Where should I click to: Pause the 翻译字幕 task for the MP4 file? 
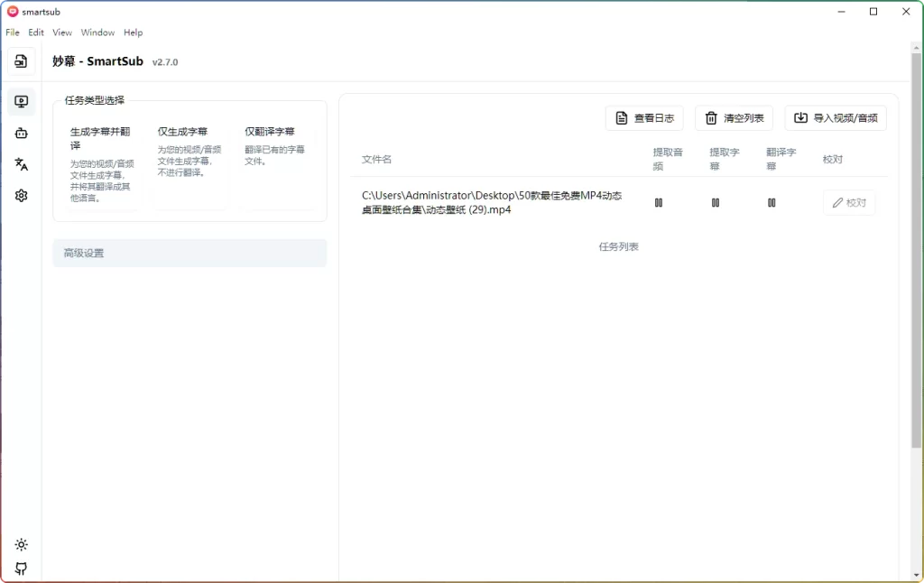(772, 202)
